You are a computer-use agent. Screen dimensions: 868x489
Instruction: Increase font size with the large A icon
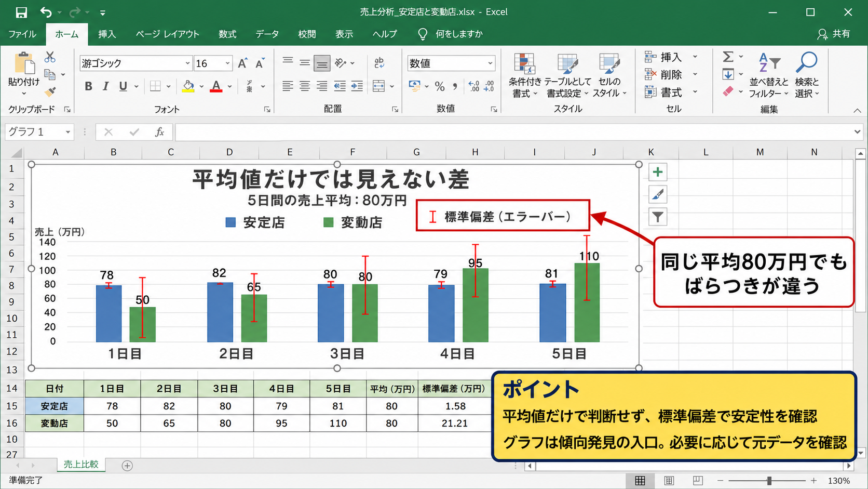(242, 63)
